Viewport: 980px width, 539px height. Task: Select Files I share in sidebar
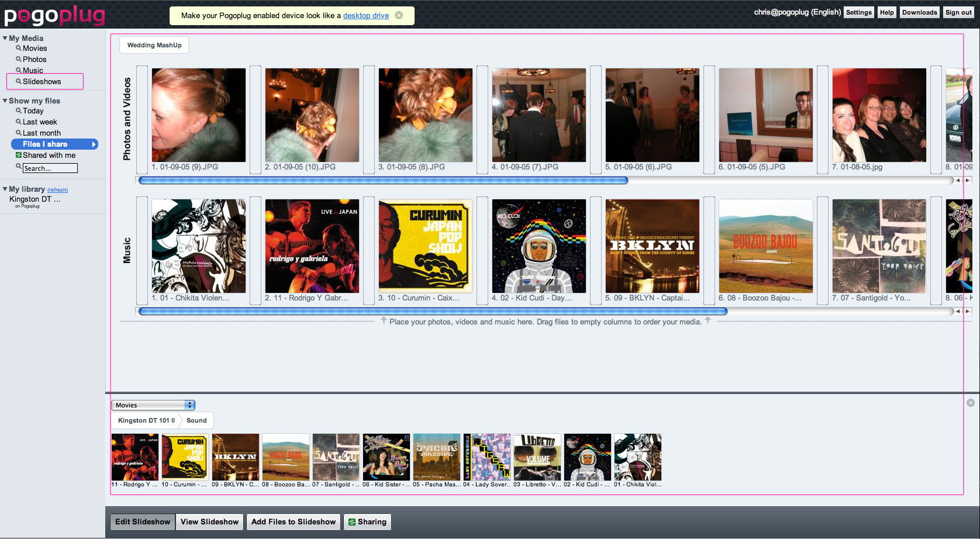pos(54,144)
